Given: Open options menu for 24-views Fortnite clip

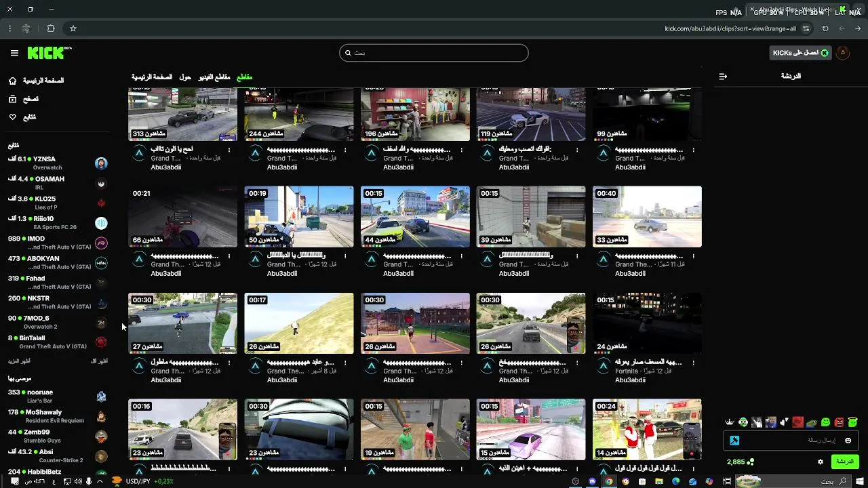Looking at the screenshot, I should [693, 363].
